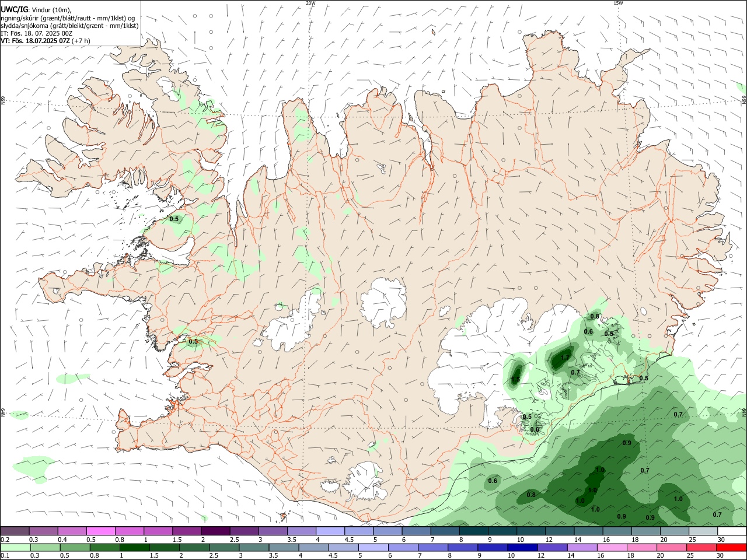Click the 'rigning/skúrir (grænt/blátt/rautt - mm/1klst) og' line
This screenshot has width=747, height=560.
click(68, 17)
